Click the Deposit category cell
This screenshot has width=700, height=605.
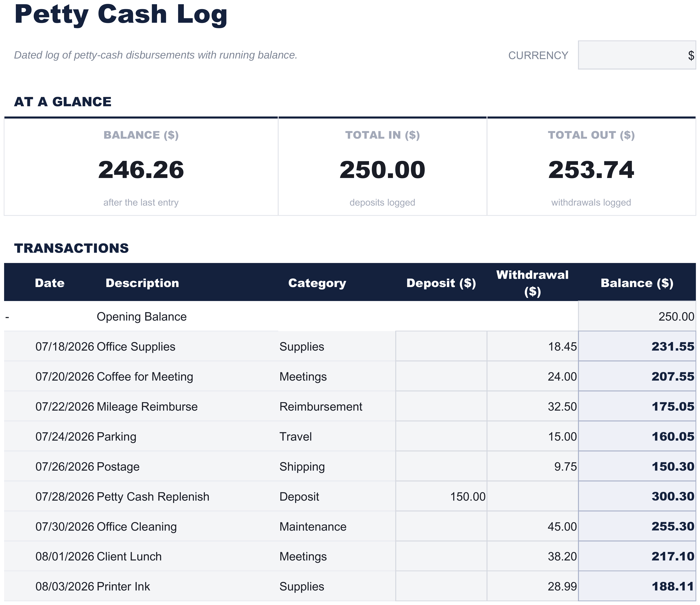[x=337, y=496]
